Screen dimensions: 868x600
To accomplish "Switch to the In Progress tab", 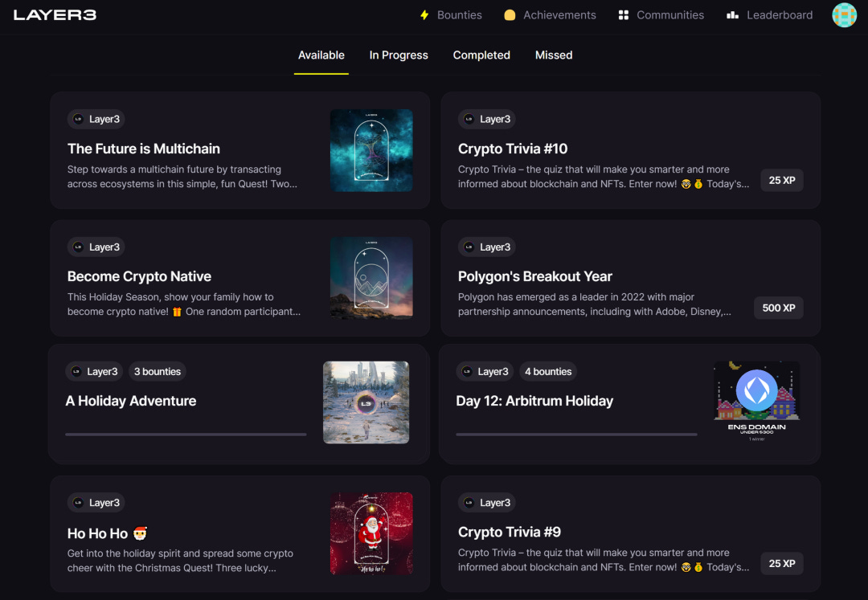I will (x=399, y=55).
